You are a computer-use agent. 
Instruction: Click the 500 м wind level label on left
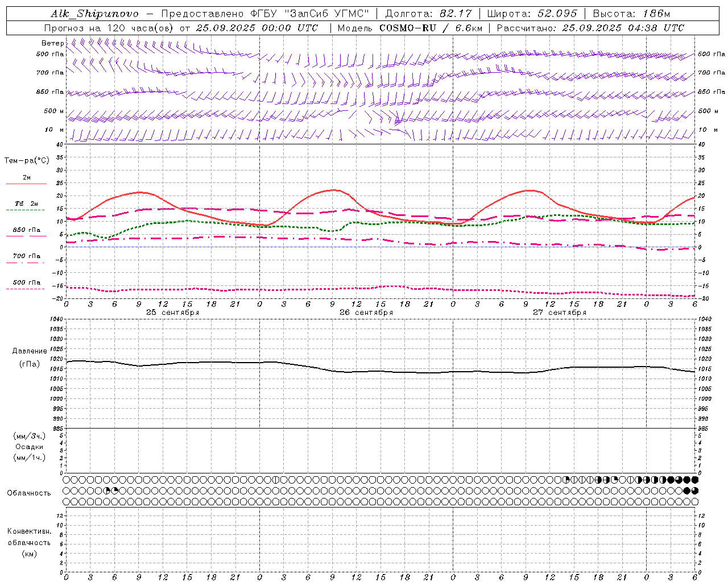coord(54,111)
